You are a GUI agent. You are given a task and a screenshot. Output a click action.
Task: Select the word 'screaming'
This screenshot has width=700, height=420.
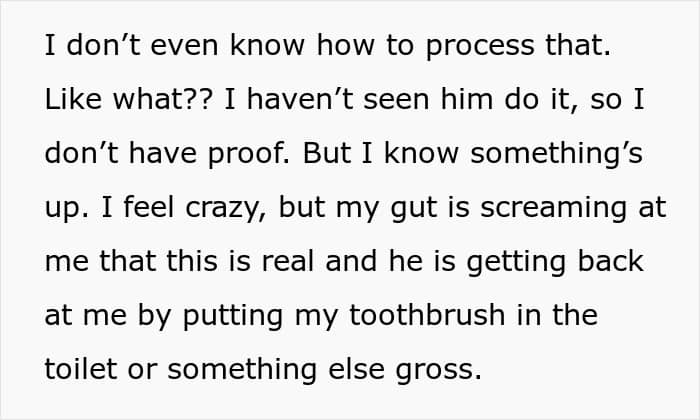click(x=553, y=210)
